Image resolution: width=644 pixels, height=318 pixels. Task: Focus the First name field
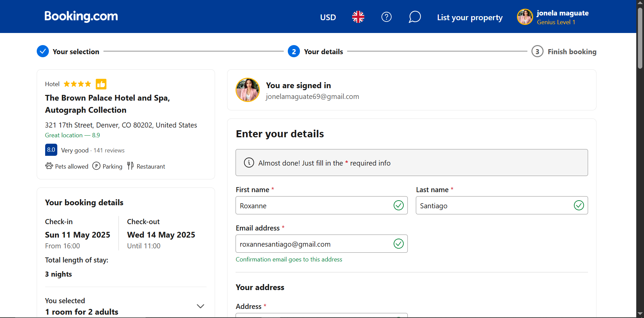pyautogui.click(x=321, y=205)
